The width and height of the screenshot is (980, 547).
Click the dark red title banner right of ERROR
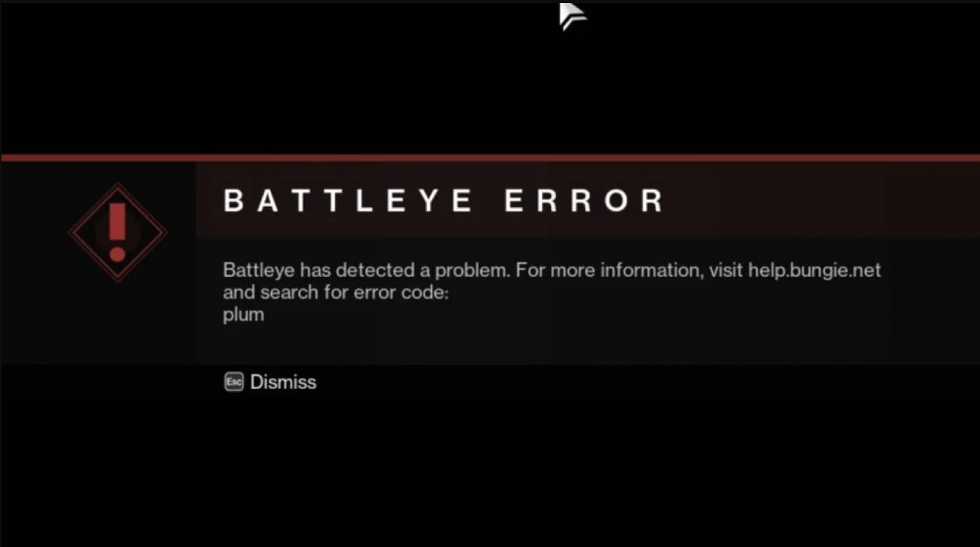click(821, 201)
